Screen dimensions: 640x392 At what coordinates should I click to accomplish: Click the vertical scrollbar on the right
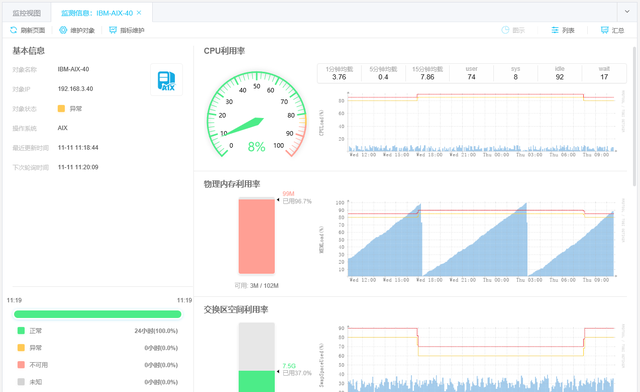tap(634, 116)
